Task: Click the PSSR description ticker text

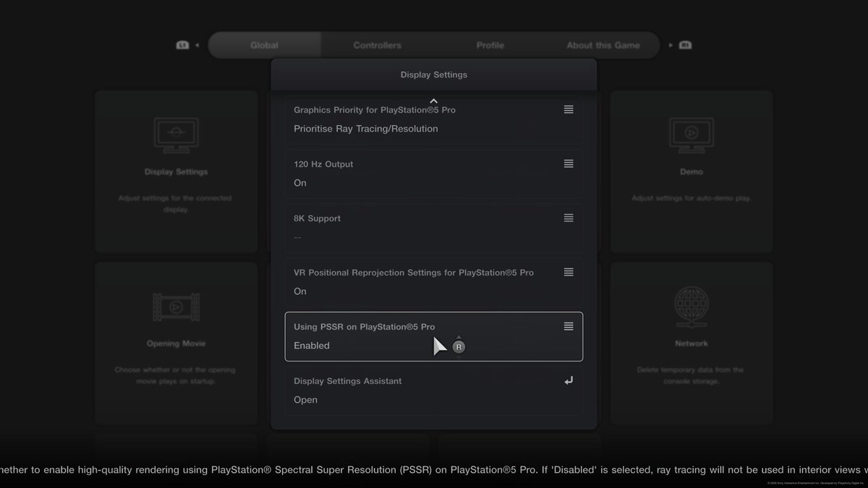Action: pos(434,469)
